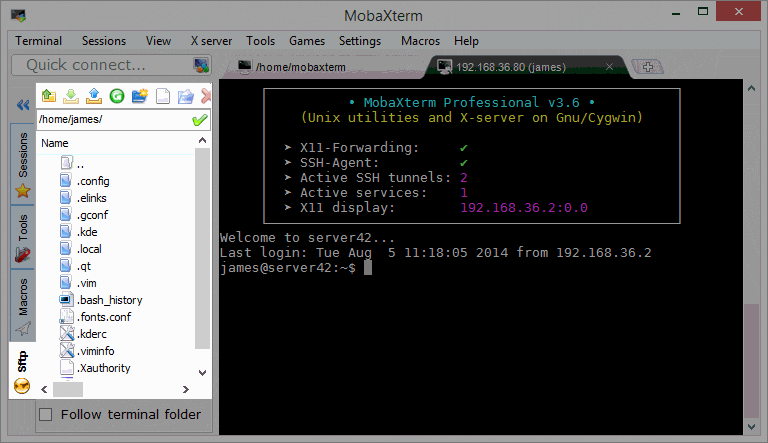Refresh the SFTP folder with green icon

117,96
